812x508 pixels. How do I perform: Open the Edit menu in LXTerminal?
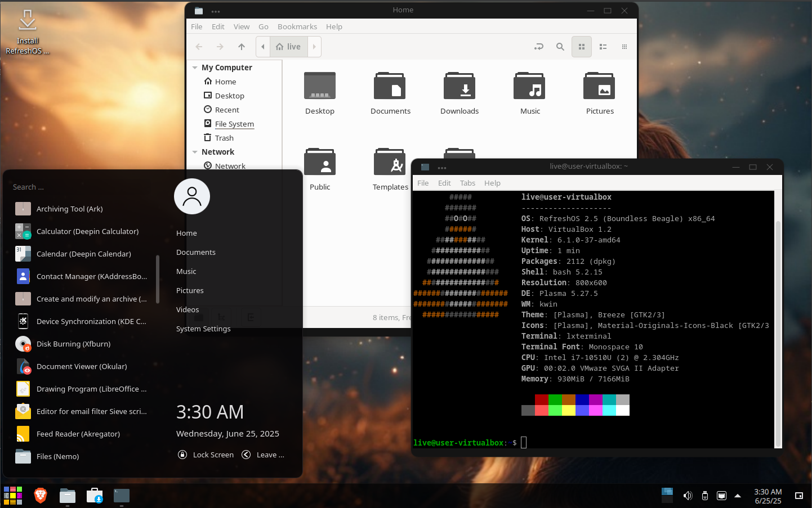pos(444,183)
